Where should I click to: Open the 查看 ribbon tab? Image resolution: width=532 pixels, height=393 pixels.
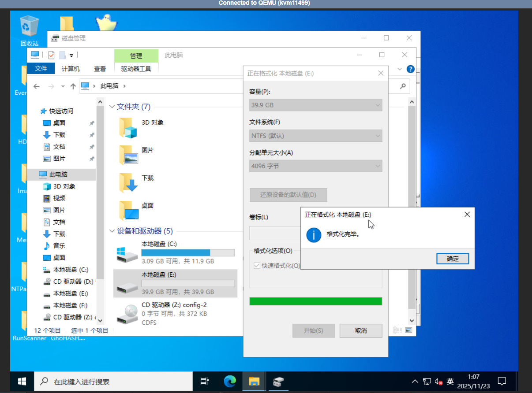[x=100, y=69]
